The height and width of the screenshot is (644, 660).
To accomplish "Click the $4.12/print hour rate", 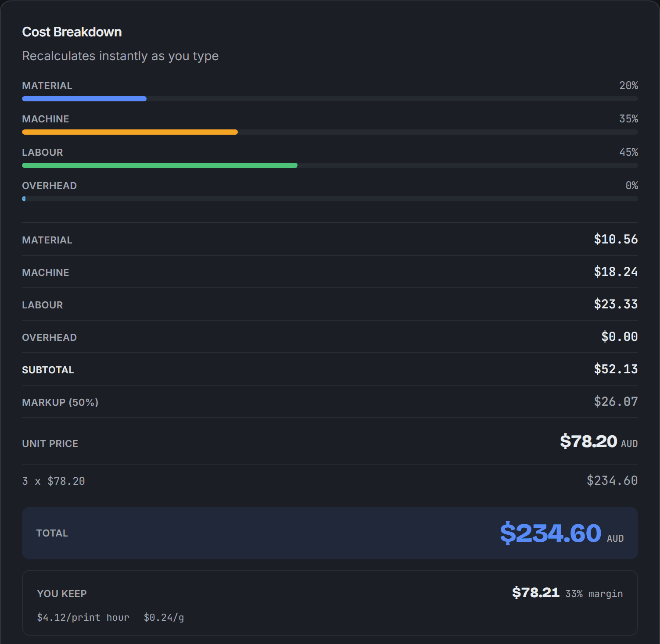I will pos(83,617).
